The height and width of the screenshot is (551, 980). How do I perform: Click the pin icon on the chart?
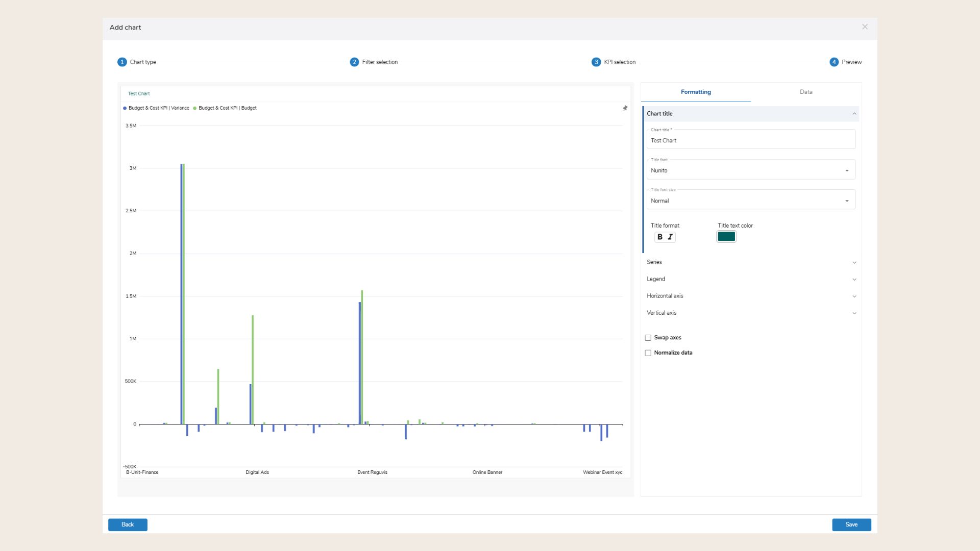[x=625, y=108]
